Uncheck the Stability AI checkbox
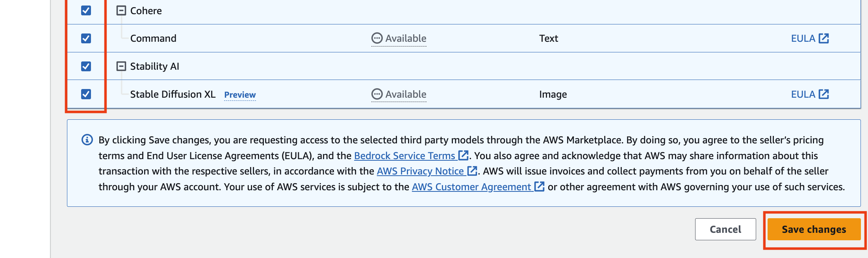This screenshot has width=868, height=258. (x=86, y=66)
